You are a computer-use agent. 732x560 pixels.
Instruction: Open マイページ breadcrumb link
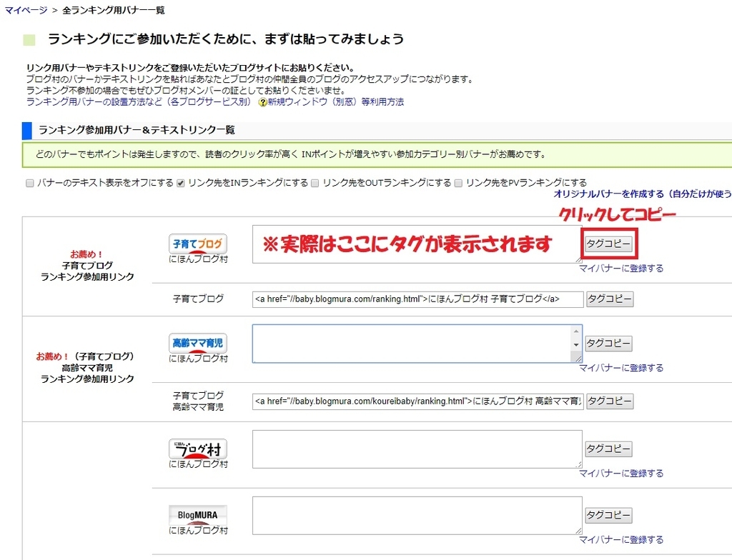[26, 10]
